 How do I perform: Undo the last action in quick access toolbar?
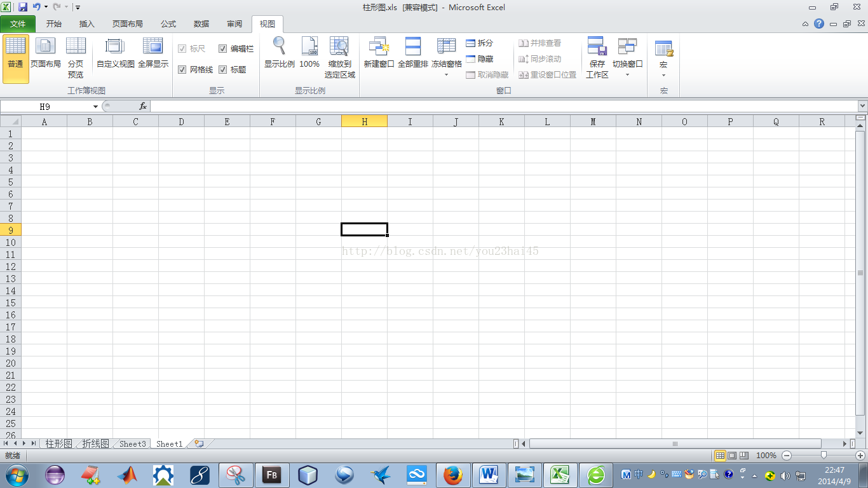pyautogui.click(x=37, y=7)
